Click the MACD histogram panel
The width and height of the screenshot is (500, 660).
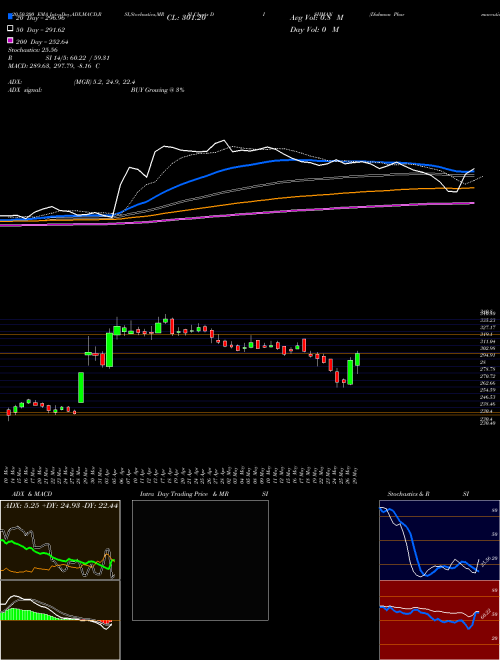60,620
